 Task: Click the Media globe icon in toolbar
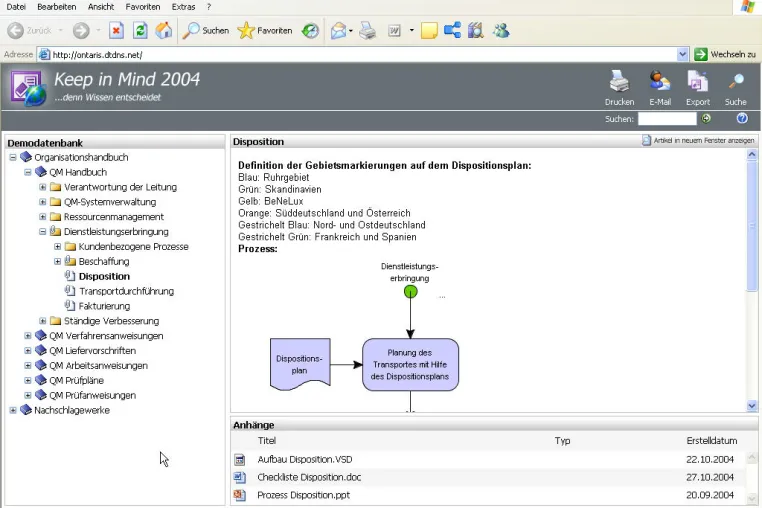310,31
